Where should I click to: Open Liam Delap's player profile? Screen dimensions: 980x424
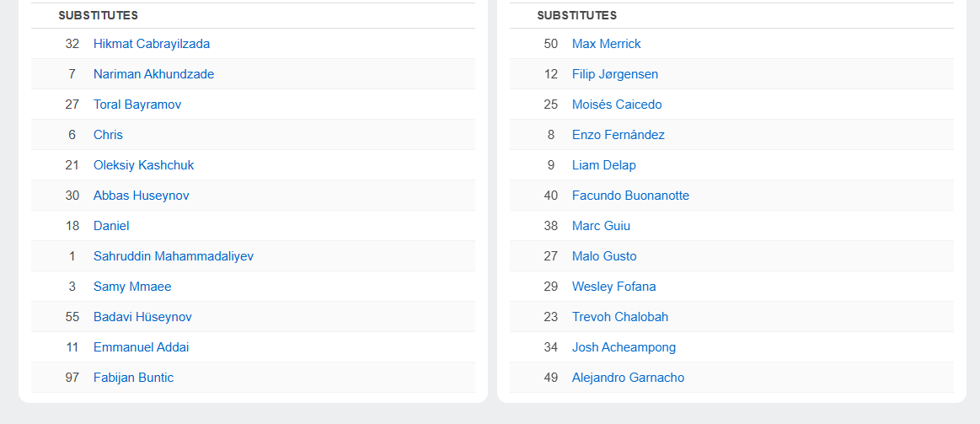(603, 165)
